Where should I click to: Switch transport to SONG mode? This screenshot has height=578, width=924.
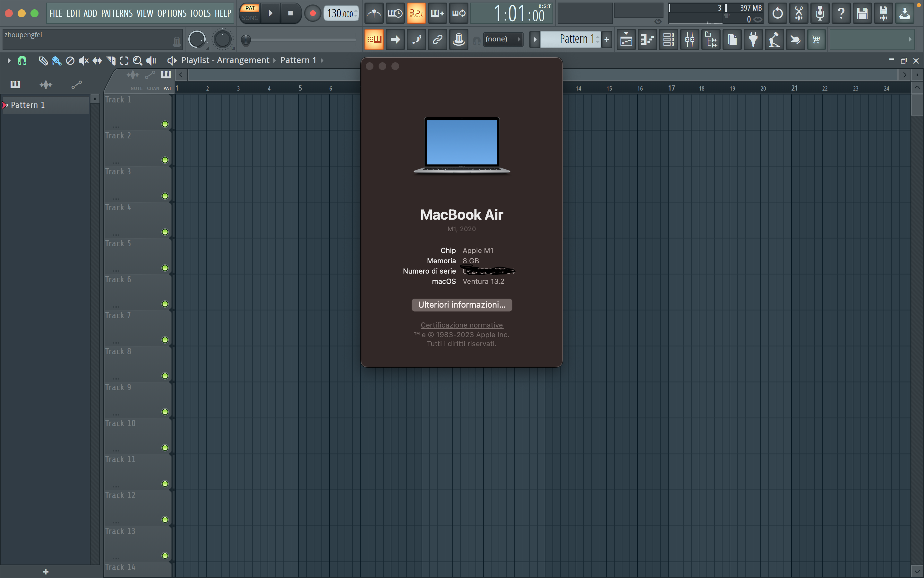[250, 18]
